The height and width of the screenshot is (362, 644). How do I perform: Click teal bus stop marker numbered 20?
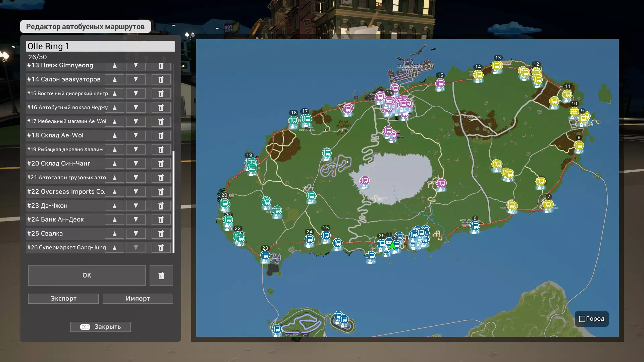[x=224, y=203]
